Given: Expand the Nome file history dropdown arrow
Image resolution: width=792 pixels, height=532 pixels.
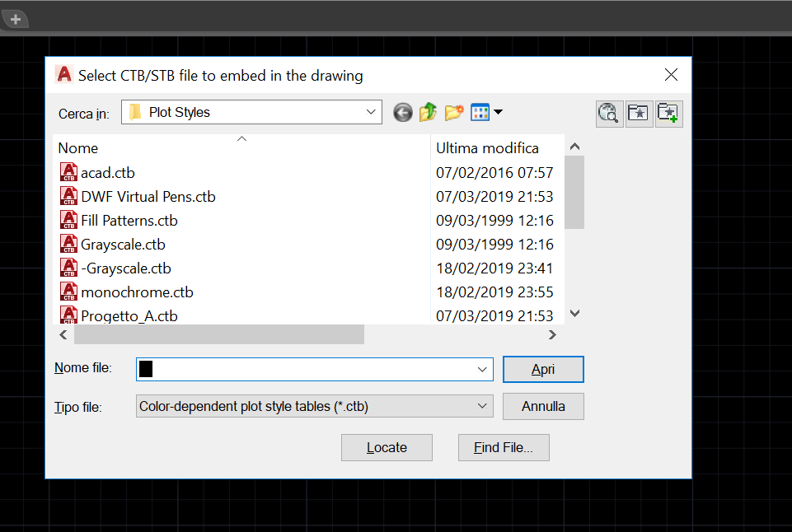Looking at the screenshot, I should pos(482,370).
